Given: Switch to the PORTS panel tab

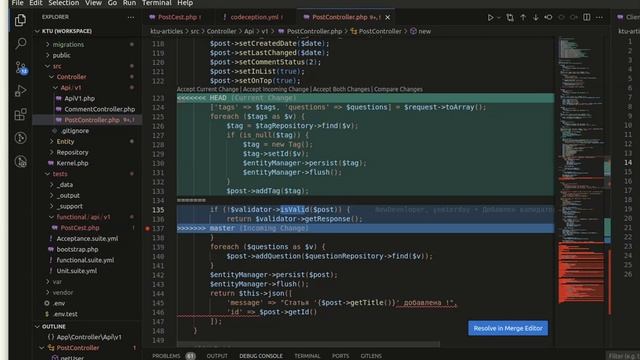Looking at the screenshot, I should 340,356.
